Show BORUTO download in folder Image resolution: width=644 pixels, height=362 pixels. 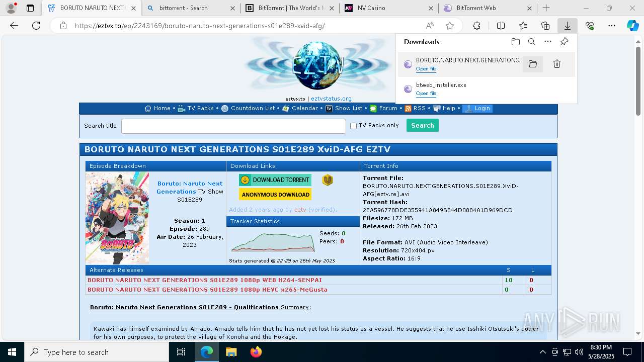point(533,64)
